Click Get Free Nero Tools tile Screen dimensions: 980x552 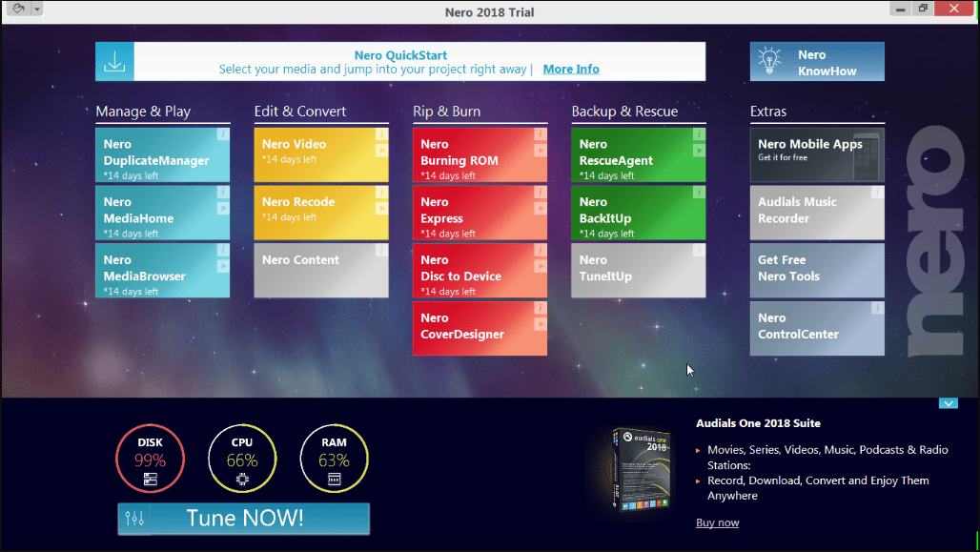click(818, 271)
